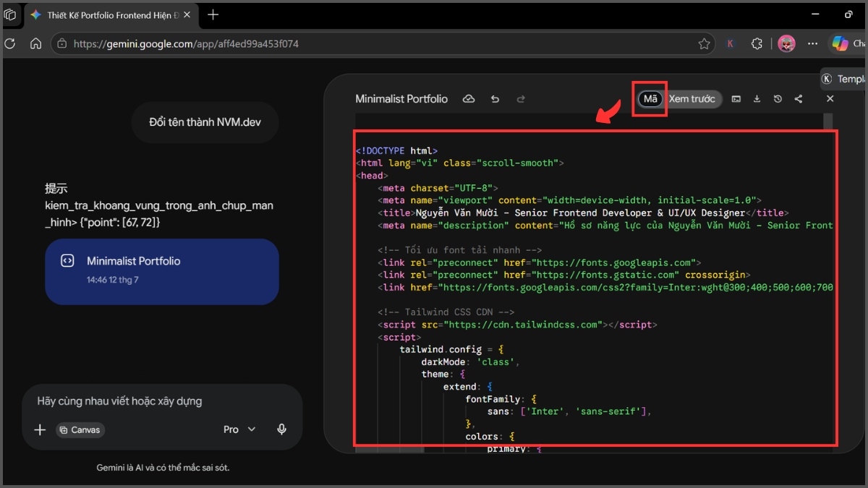Click the darkMode: 'class' code line
Screen dimensions: 868x488
point(471,361)
